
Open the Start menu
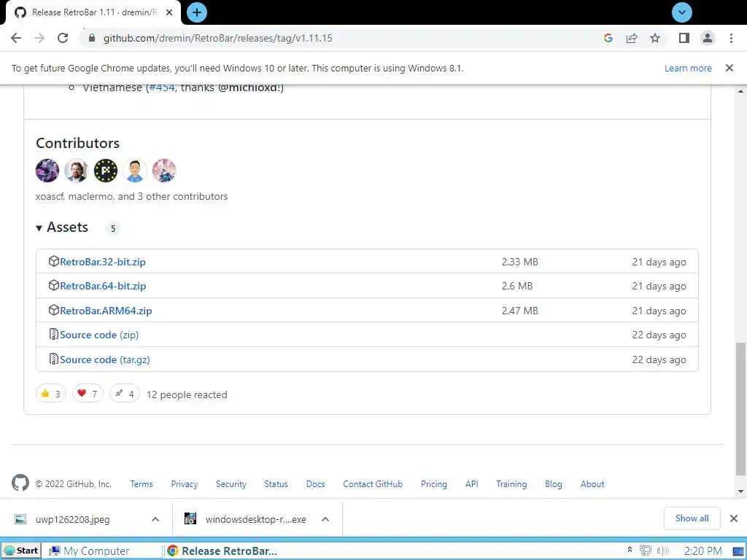click(21, 551)
